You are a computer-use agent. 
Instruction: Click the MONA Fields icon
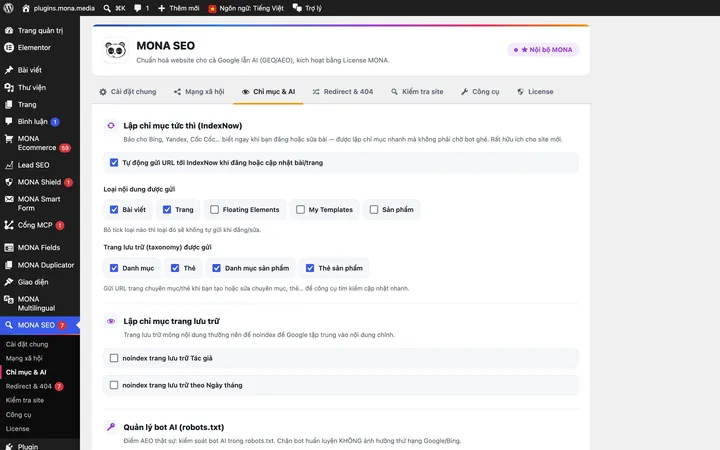point(9,248)
